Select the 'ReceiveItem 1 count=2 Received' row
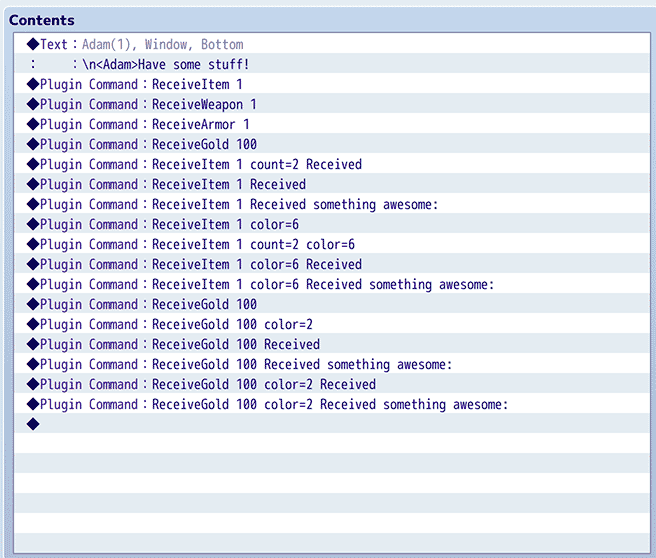Image resolution: width=656 pixels, height=558 pixels. [x=332, y=164]
